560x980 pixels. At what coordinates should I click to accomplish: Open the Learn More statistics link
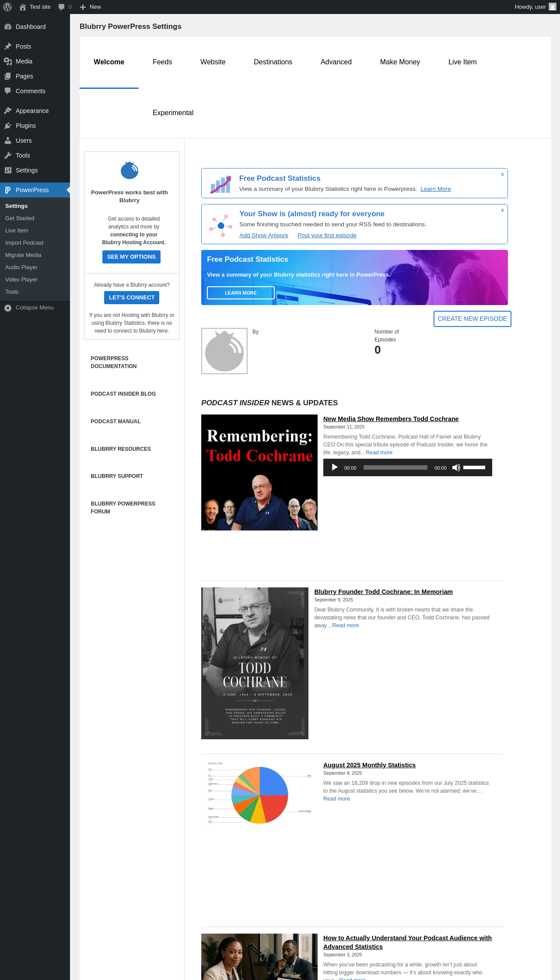pyautogui.click(x=435, y=189)
